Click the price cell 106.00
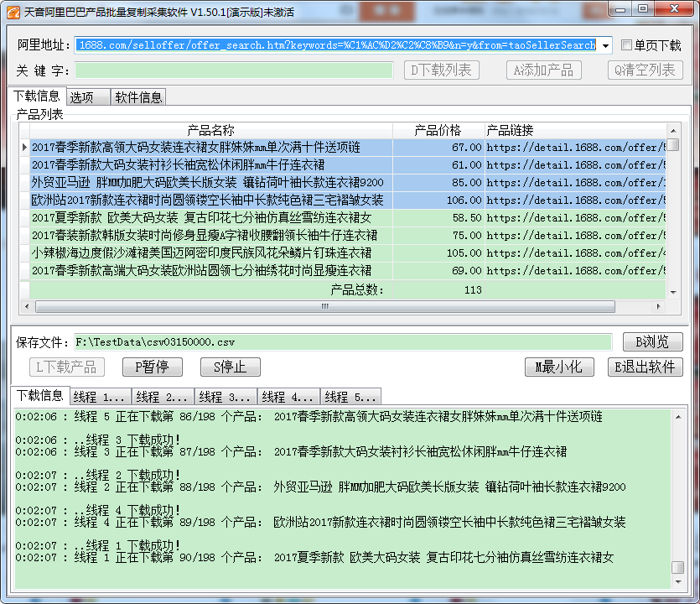700x604 pixels. point(438,200)
